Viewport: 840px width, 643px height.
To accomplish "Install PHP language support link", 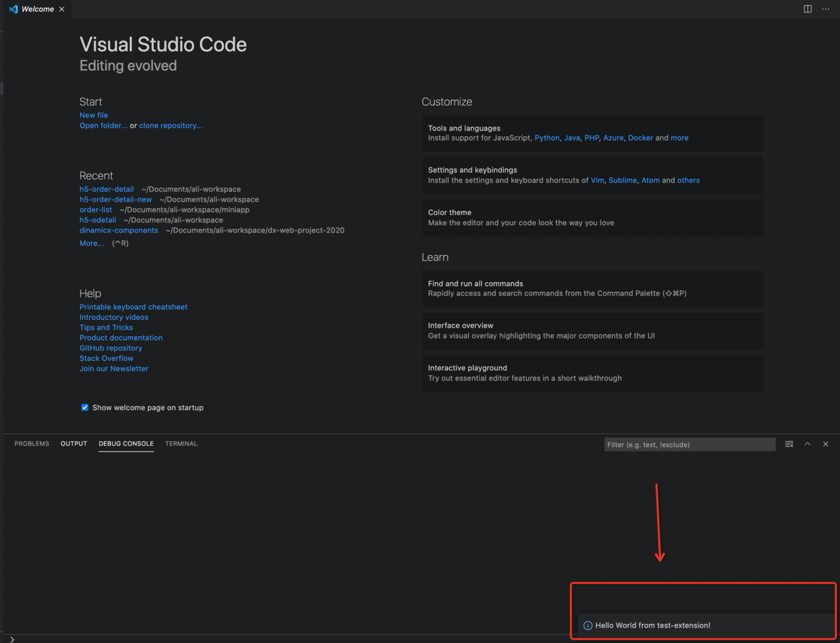I will pyautogui.click(x=591, y=138).
